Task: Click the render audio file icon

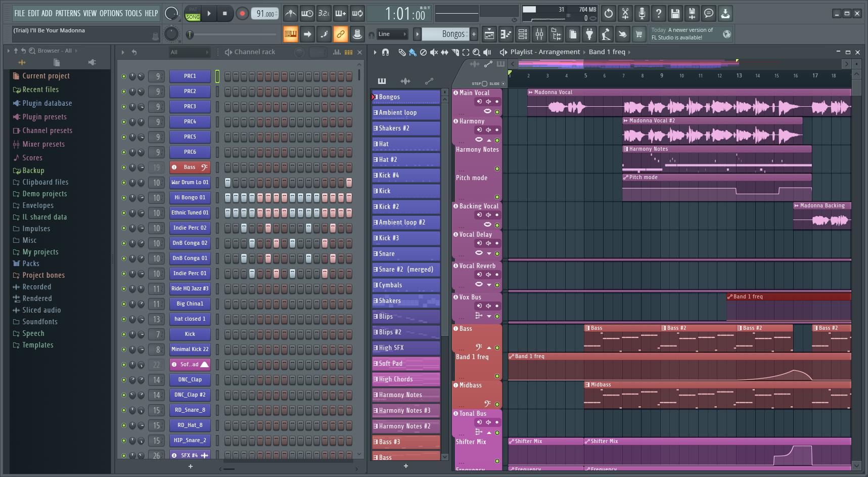Action: [692, 14]
